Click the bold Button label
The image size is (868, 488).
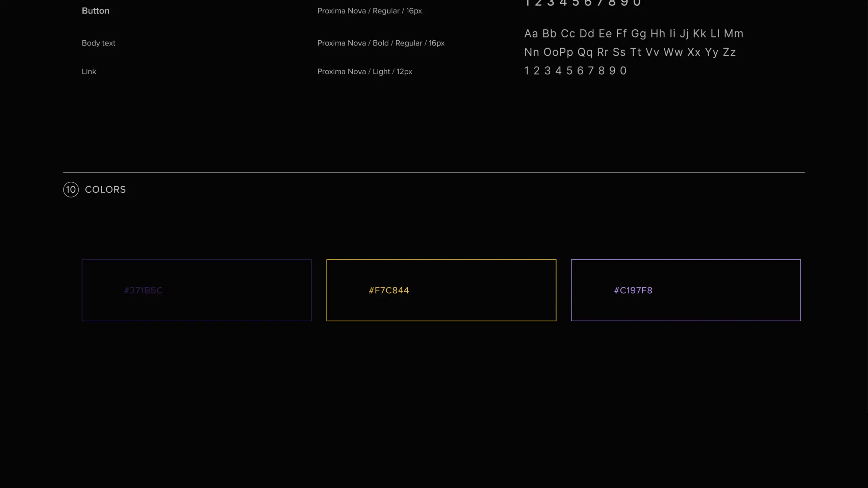point(96,11)
